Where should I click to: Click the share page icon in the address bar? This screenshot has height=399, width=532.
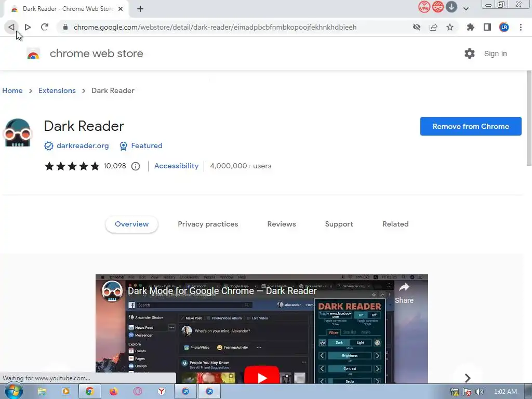pos(433,27)
